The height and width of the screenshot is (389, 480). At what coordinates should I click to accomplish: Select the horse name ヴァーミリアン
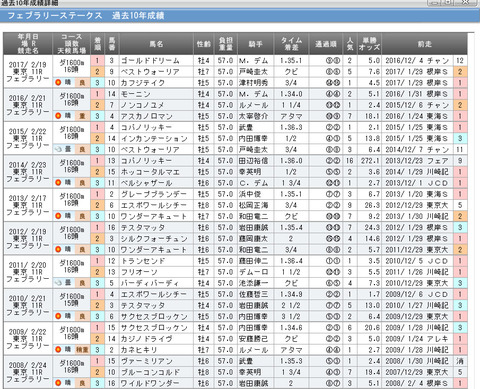coord(146,361)
